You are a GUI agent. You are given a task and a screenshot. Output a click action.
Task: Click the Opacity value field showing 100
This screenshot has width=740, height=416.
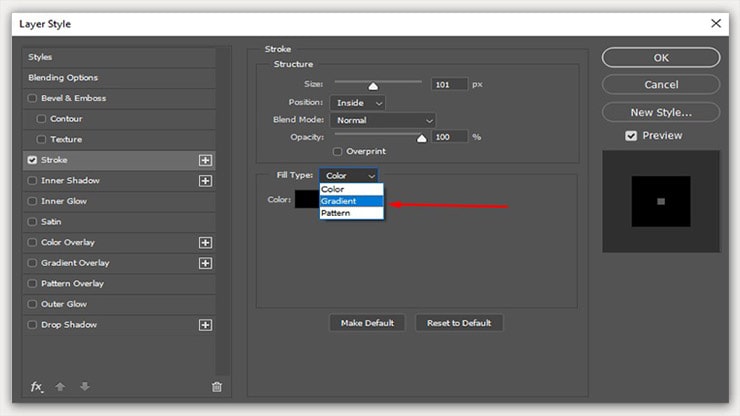pos(449,137)
